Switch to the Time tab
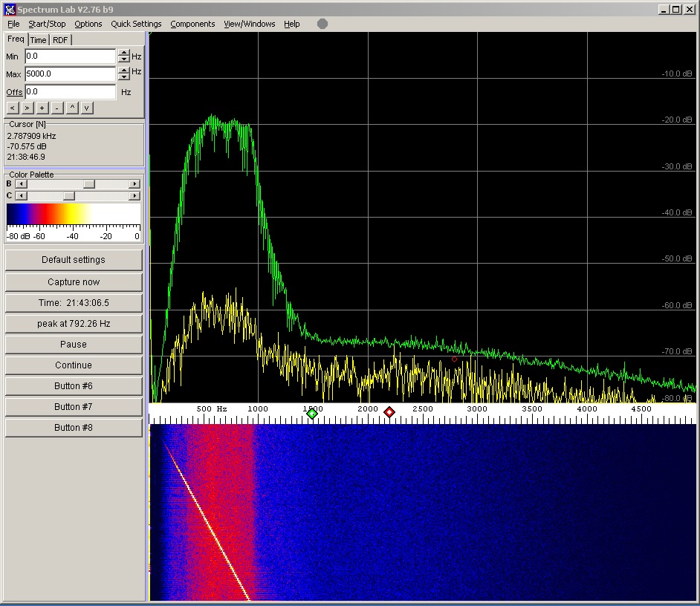This screenshot has width=700, height=606. click(x=38, y=40)
